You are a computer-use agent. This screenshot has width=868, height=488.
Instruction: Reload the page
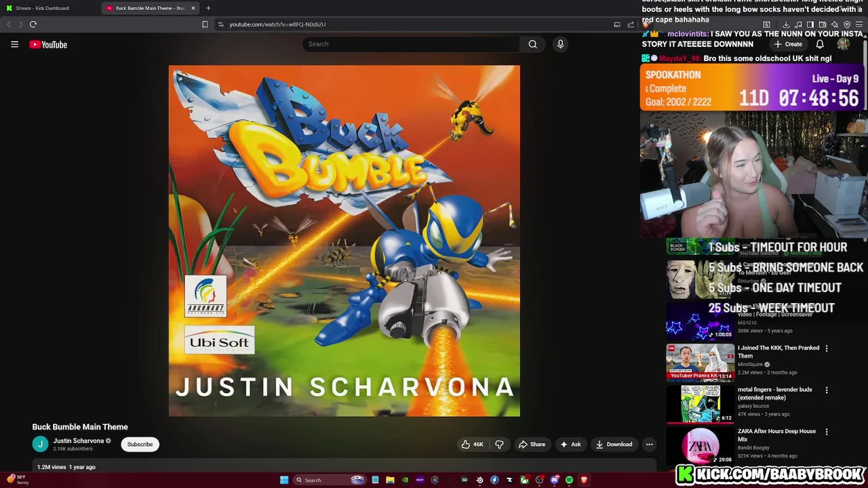33,24
